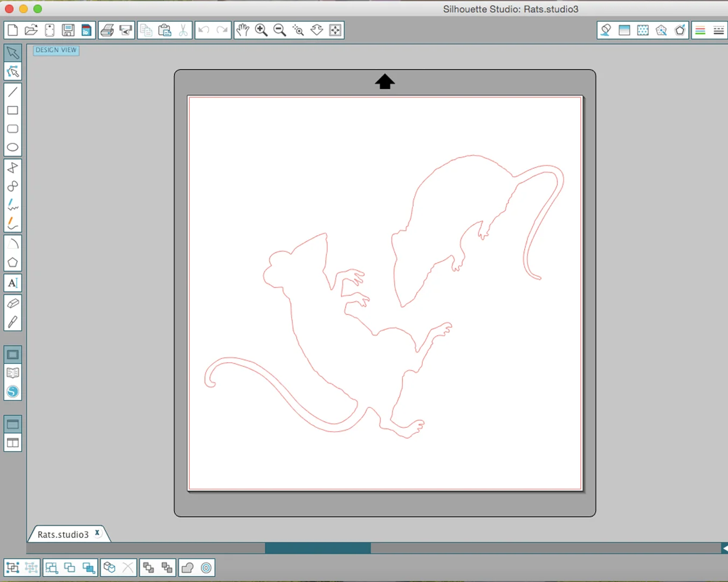Screen dimensions: 728x582
Task: Click the horizontal scrollbar thumb
Action: tap(318, 548)
